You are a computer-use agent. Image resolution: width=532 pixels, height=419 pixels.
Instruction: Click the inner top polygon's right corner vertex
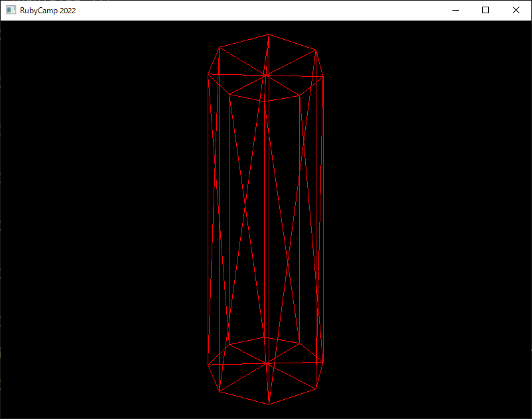point(300,96)
